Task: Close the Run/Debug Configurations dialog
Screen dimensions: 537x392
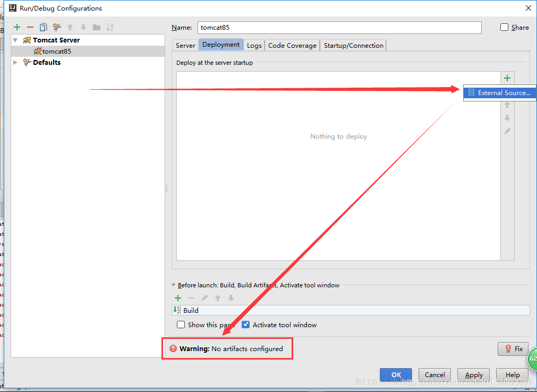Action: (x=528, y=8)
